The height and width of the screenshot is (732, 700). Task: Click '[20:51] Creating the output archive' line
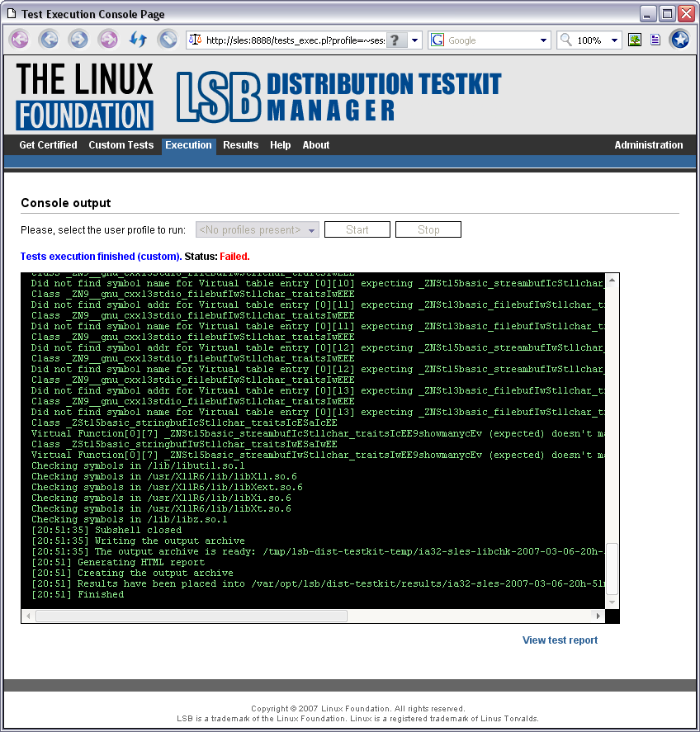pyautogui.click(x=132, y=573)
